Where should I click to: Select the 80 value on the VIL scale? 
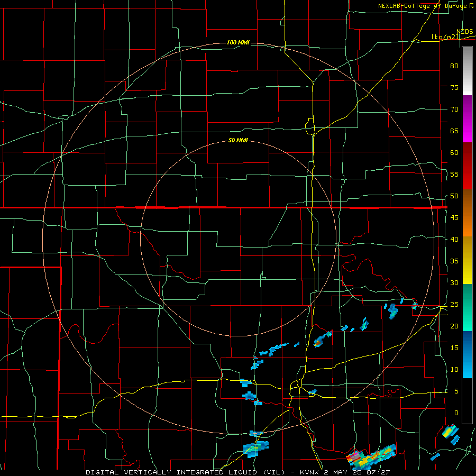click(454, 66)
